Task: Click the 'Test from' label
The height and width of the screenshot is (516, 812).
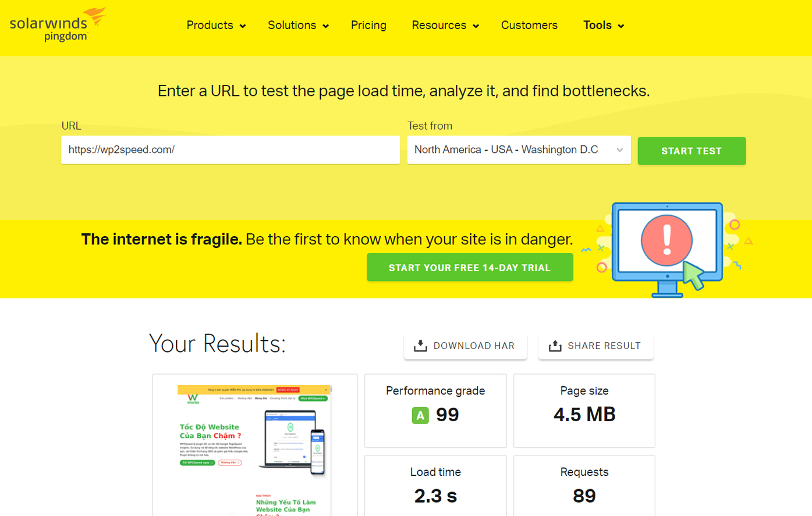Action: 430,126
